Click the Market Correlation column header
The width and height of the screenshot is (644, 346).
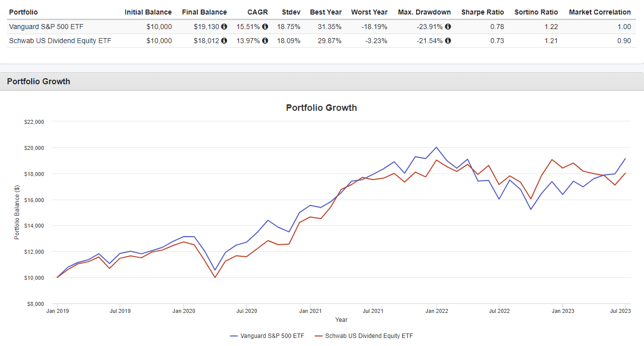coord(600,12)
